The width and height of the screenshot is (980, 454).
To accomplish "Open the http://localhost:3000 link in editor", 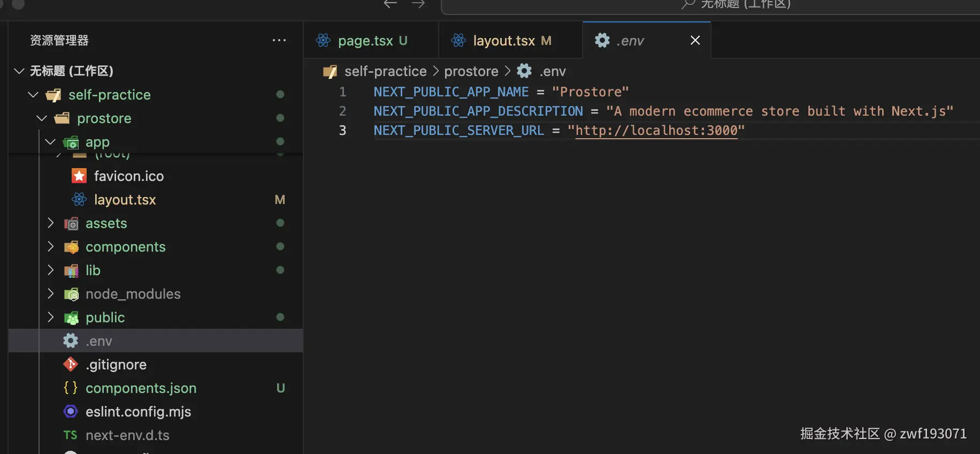I will 656,130.
